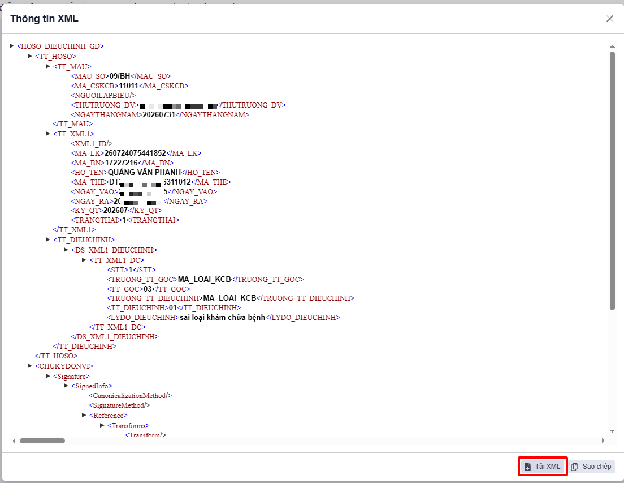The width and height of the screenshot is (624, 483).
Task: Collapse the TT_XML1 node arrow
Action: 48,133
